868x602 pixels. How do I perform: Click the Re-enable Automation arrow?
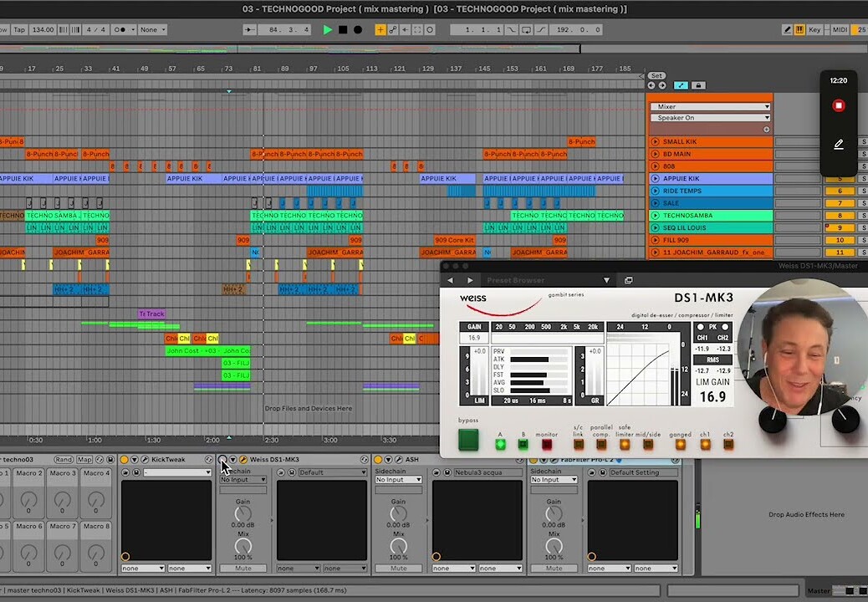[x=406, y=30]
